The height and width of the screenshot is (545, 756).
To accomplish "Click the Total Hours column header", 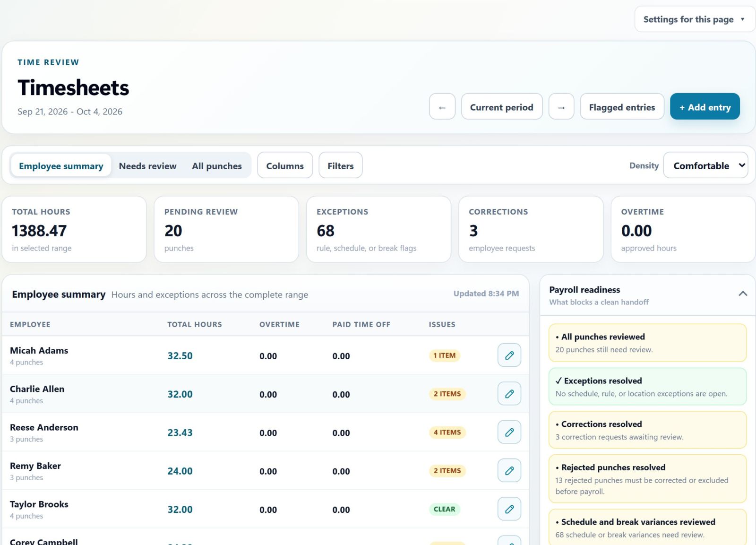I will pyautogui.click(x=195, y=324).
